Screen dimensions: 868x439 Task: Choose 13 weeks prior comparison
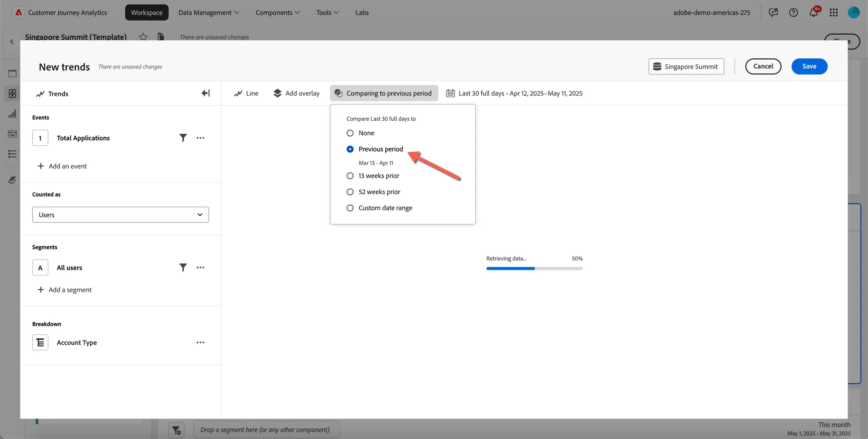[x=350, y=176]
